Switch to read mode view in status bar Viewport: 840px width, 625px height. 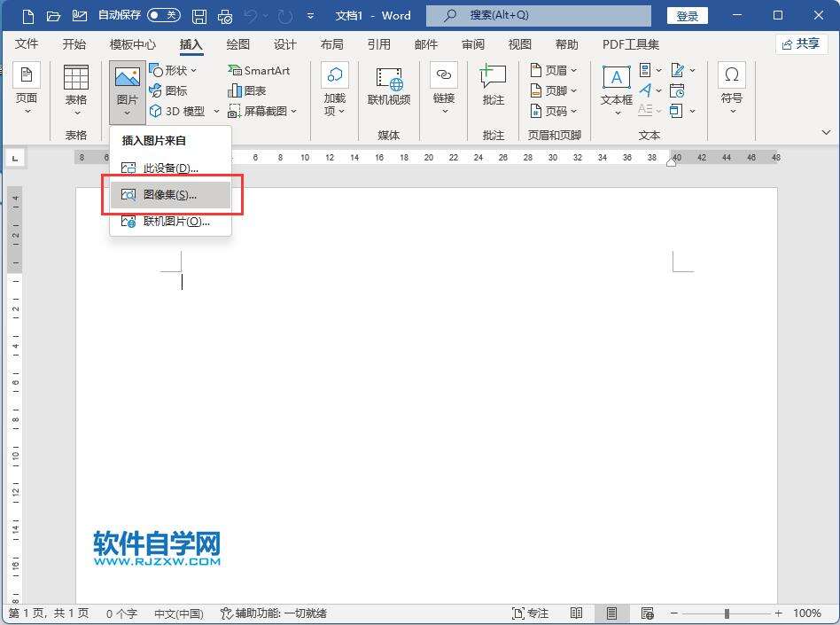tap(577, 613)
